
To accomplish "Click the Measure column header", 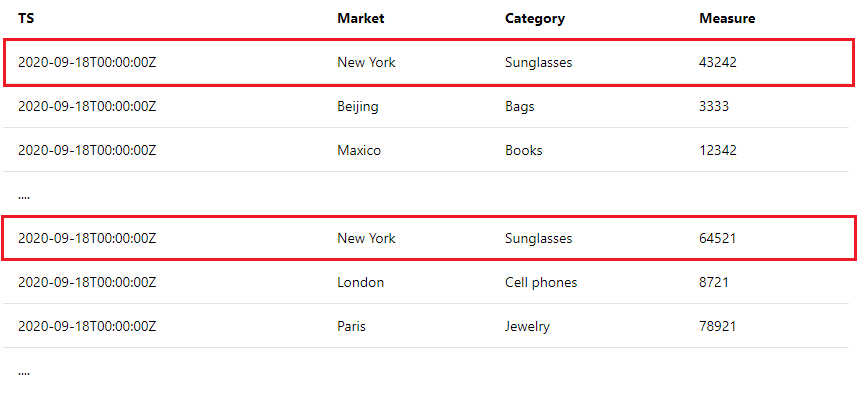I will (727, 18).
